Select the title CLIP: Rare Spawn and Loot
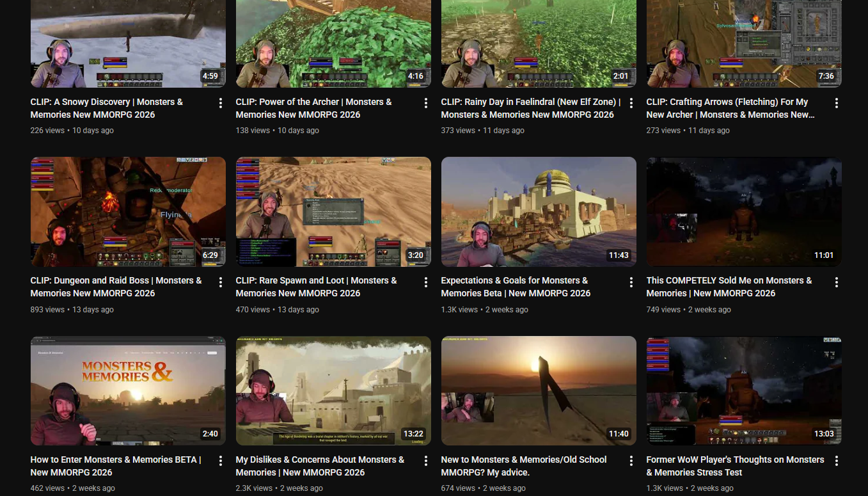The image size is (868, 496). tap(316, 287)
